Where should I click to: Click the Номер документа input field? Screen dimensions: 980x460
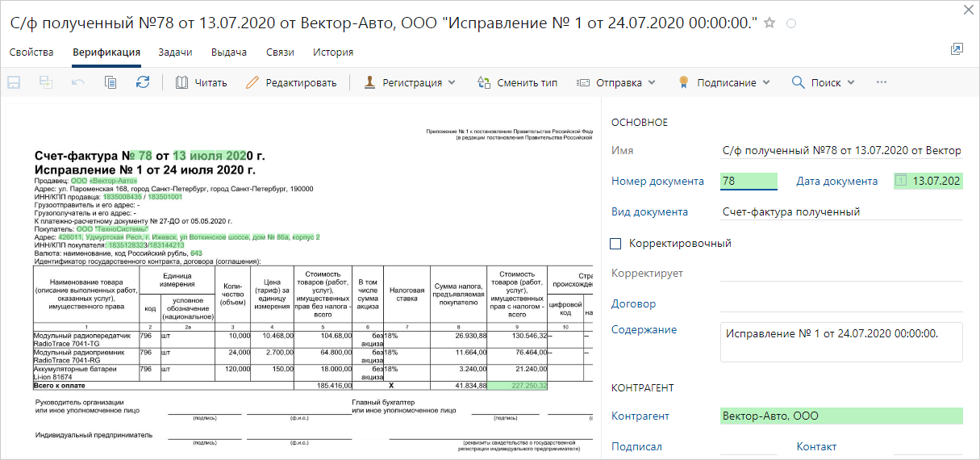click(748, 181)
